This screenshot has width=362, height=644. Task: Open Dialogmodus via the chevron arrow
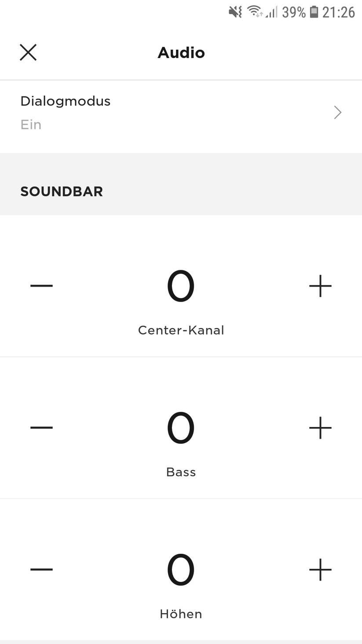pos(337,113)
